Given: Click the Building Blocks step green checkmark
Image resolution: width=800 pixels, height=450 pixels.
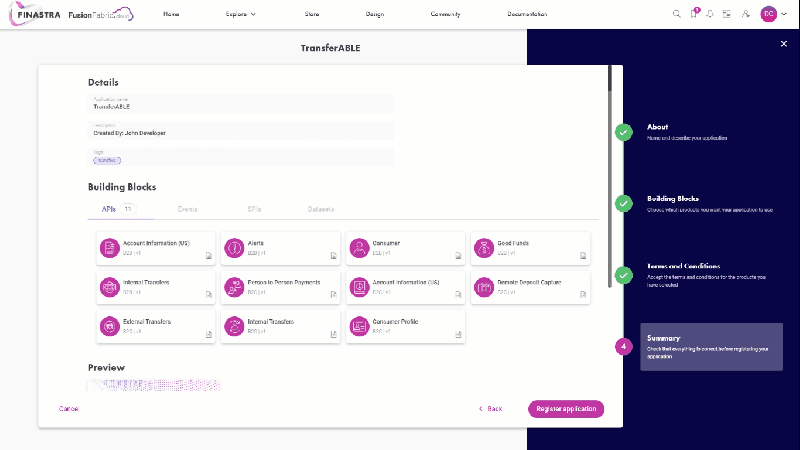Looking at the screenshot, I should point(623,204).
